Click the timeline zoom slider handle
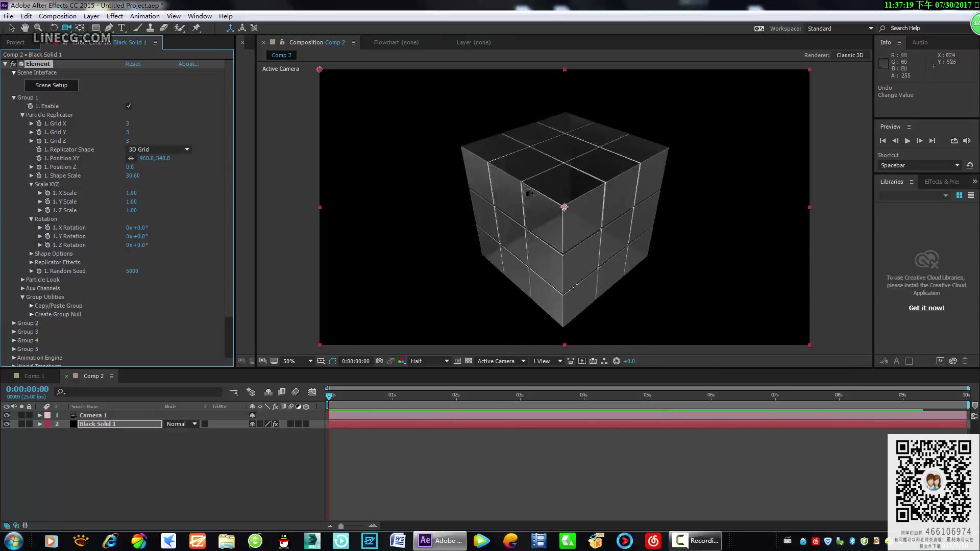This screenshot has height=551, width=980. point(341,526)
